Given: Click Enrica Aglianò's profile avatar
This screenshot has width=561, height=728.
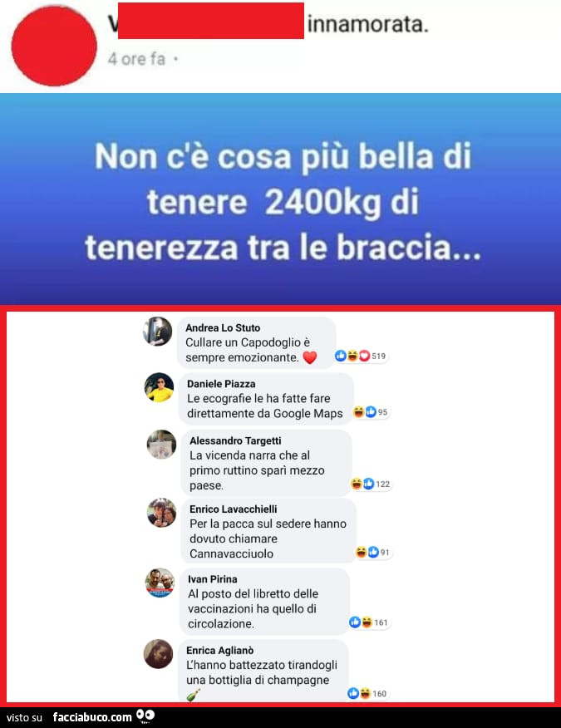Looking at the screenshot, I should point(159,654).
